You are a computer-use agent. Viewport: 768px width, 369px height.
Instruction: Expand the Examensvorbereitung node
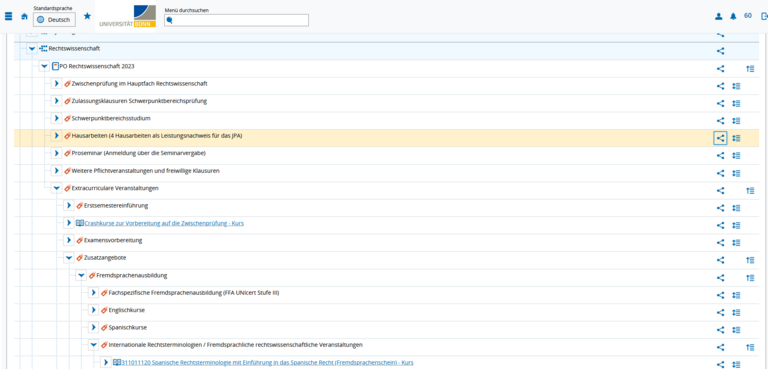coord(69,240)
